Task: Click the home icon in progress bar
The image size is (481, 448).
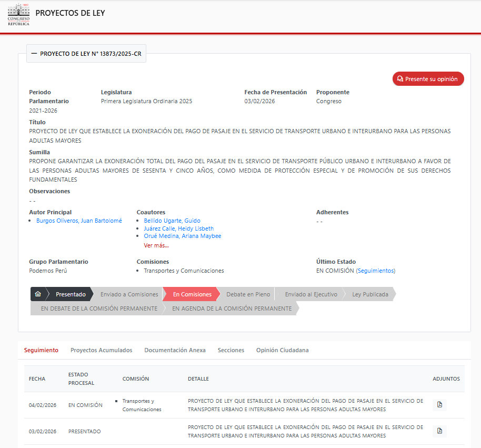Action: [38, 294]
